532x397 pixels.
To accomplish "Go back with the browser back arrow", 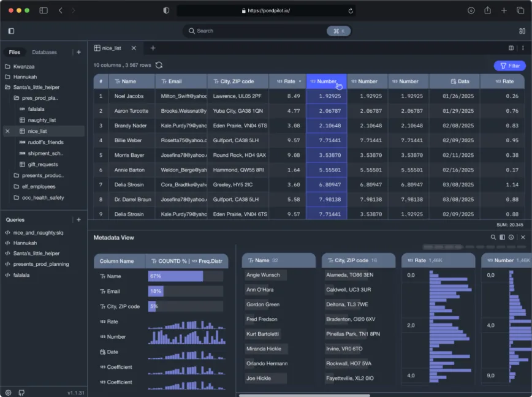I will point(61,10).
